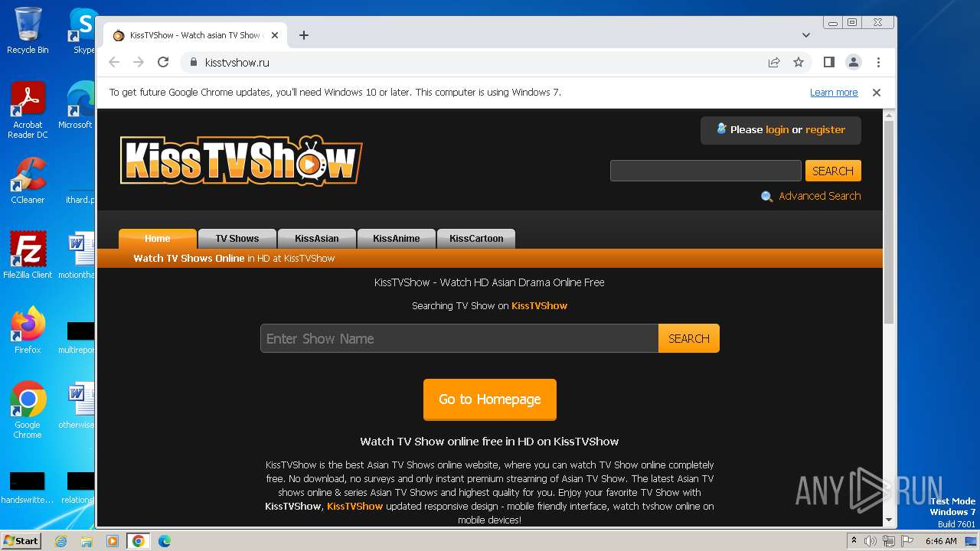This screenshot has height=551, width=980.
Task: Open the Chrome three-dot menu
Action: tap(878, 62)
